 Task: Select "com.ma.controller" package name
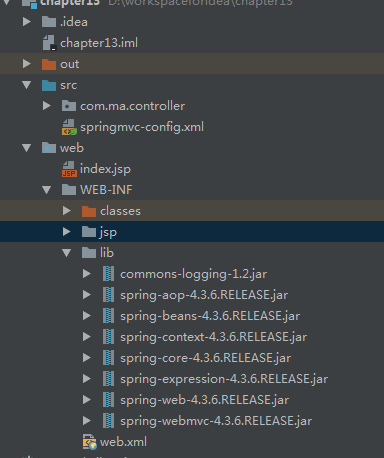(x=133, y=106)
